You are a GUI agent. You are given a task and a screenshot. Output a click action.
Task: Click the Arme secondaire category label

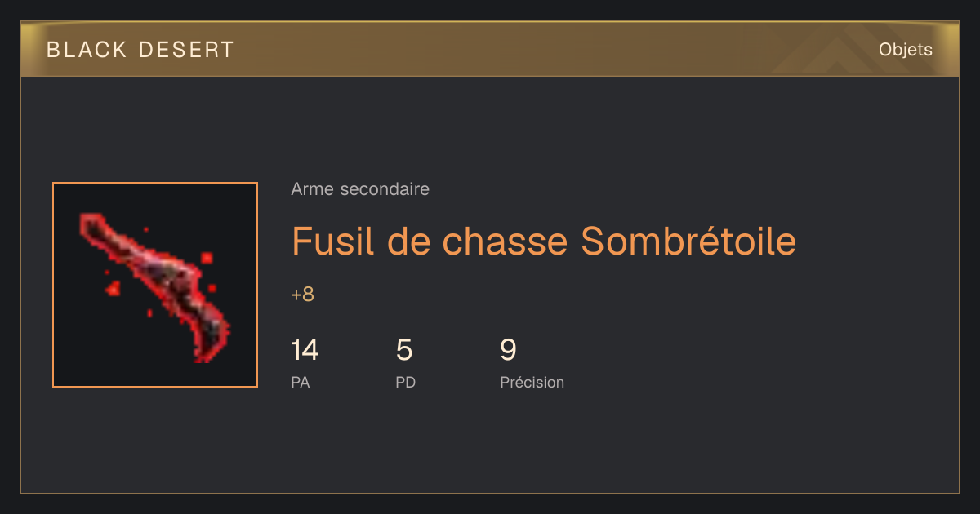pyautogui.click(x=360, y=189)
